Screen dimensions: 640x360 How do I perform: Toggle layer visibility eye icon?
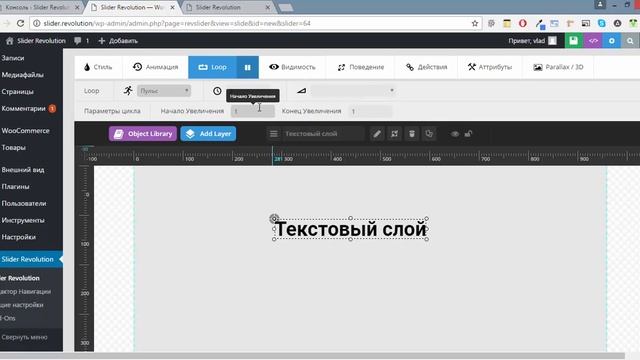click(x=455, y=133)
